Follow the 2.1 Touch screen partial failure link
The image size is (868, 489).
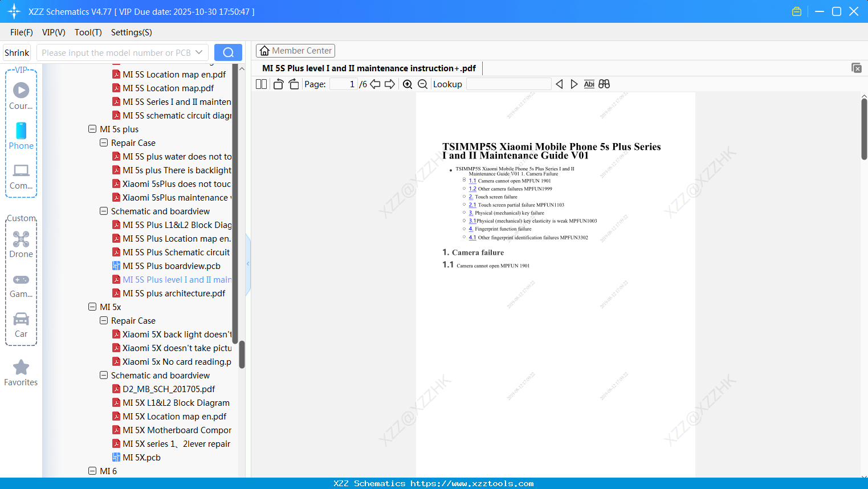pyautogui.click(x=472, y=205)
